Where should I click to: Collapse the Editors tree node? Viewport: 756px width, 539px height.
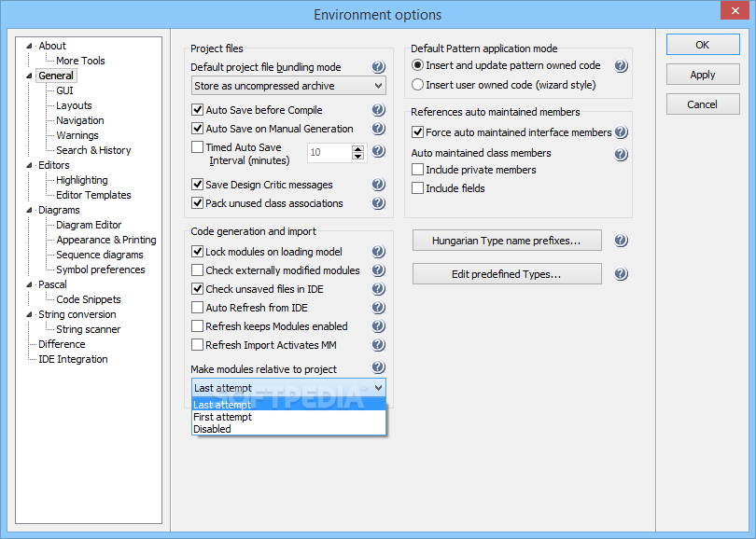[29, 165]
